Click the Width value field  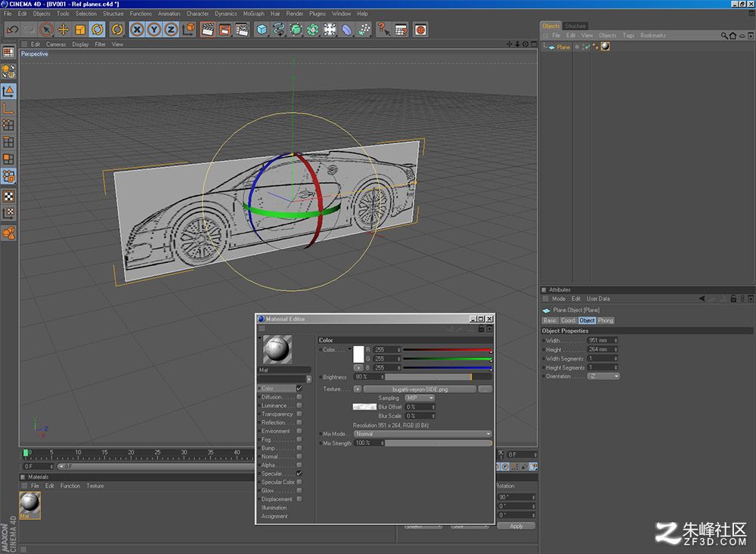coord(603,340)
